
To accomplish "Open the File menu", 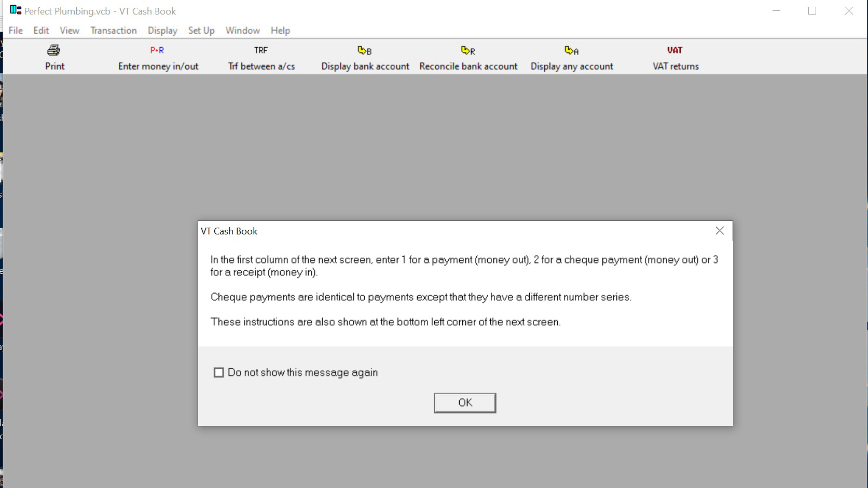I will point(16,31).
